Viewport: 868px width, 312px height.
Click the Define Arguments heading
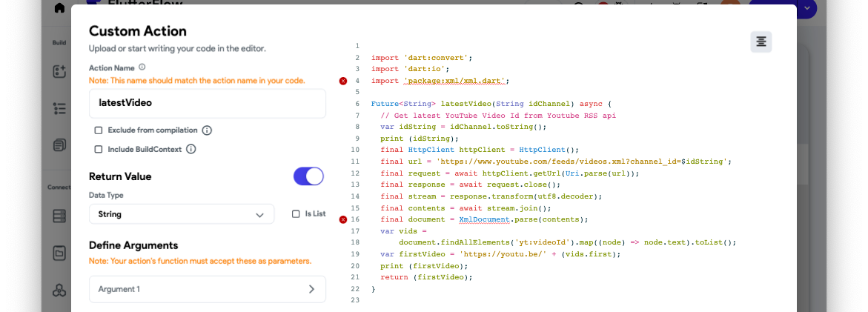pyautogui.click(x=133, y=245)
